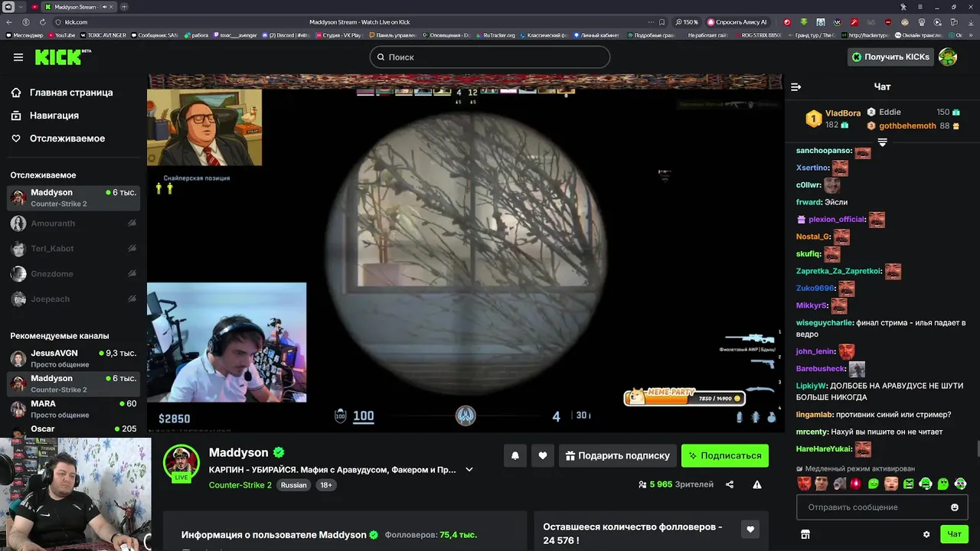Screen dimensions: 980x551
Task: Click the Maddyson channel avatar with LIVE badge
Action: (x=181, y=463)
